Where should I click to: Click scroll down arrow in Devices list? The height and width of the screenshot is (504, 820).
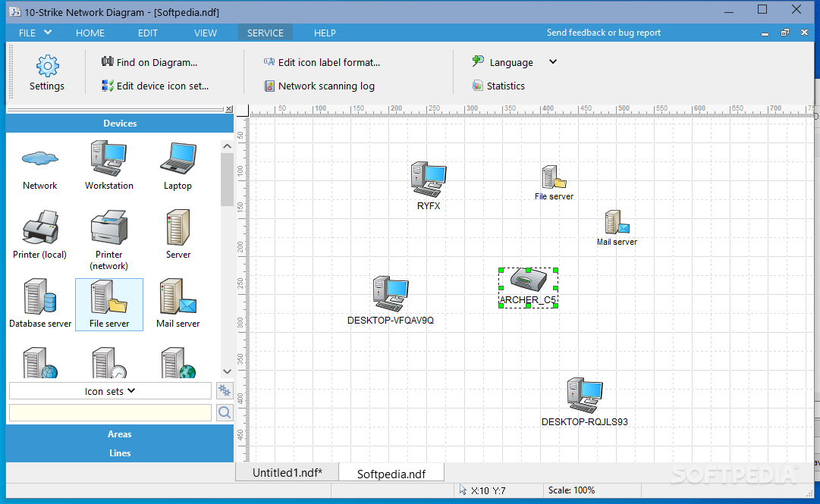point(227,371)
